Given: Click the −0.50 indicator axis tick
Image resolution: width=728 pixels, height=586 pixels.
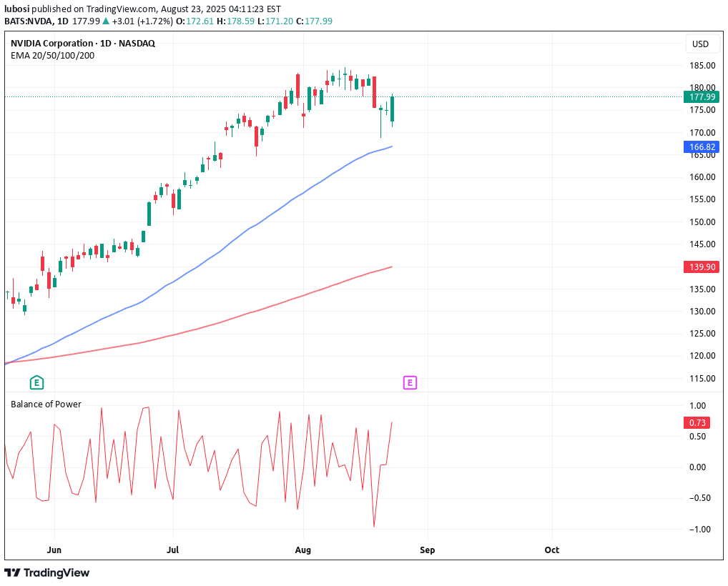Looking at the screenshot, I should tap(699, 498).
